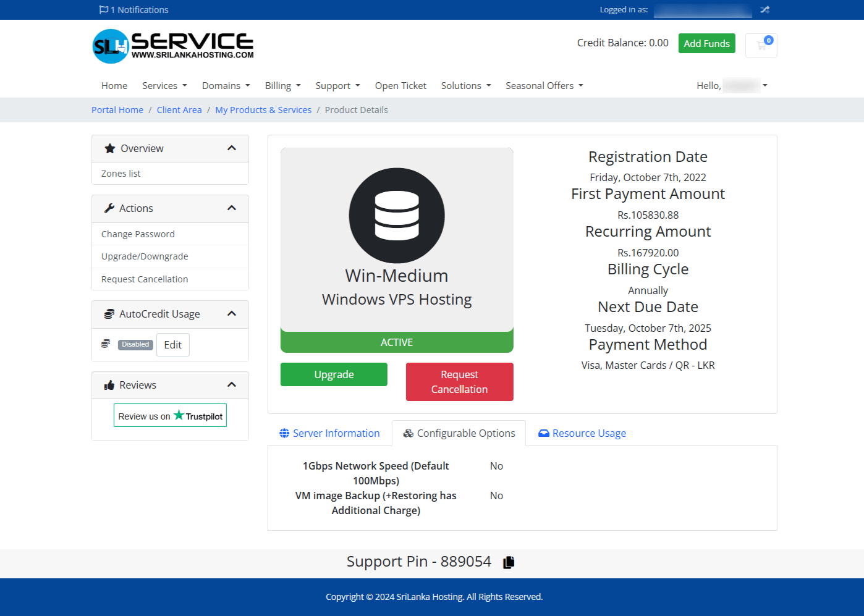Open Ticket from the navigation bar

tap(400, 85)
